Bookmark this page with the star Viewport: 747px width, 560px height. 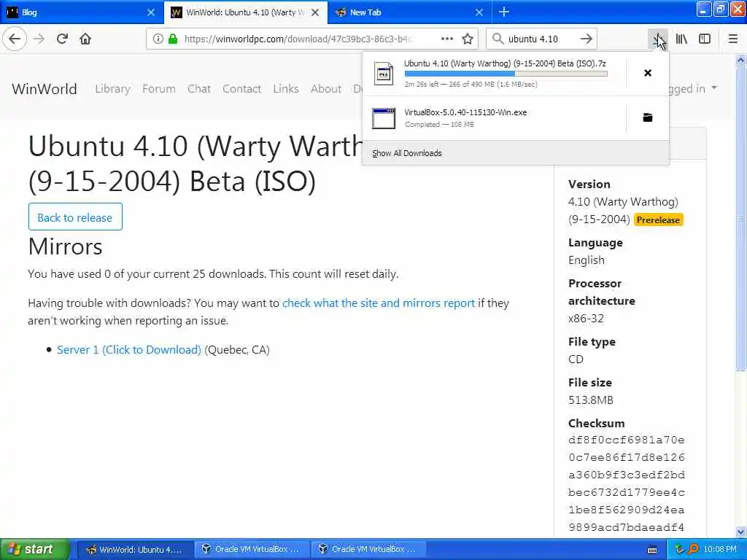pyautogui.click(x=468, y=39)
